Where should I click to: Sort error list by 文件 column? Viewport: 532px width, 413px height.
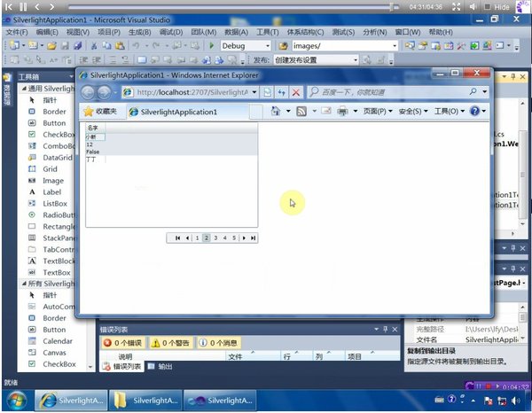253,356
